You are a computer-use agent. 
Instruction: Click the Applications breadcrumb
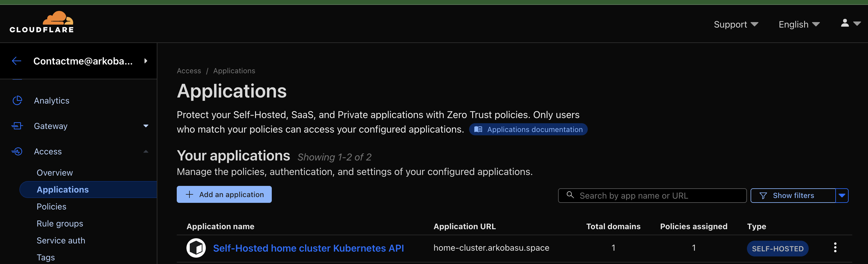[234, 71]
